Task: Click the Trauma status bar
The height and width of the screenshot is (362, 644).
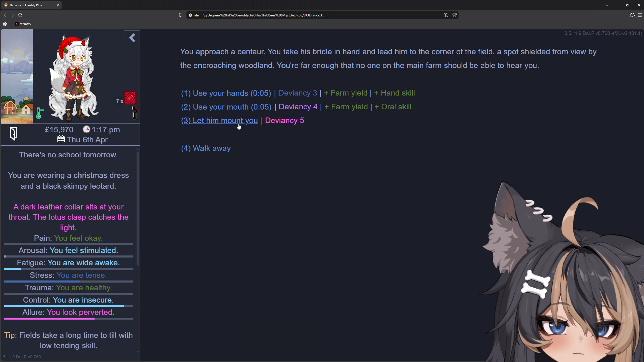Action: (x=68, y=294)
